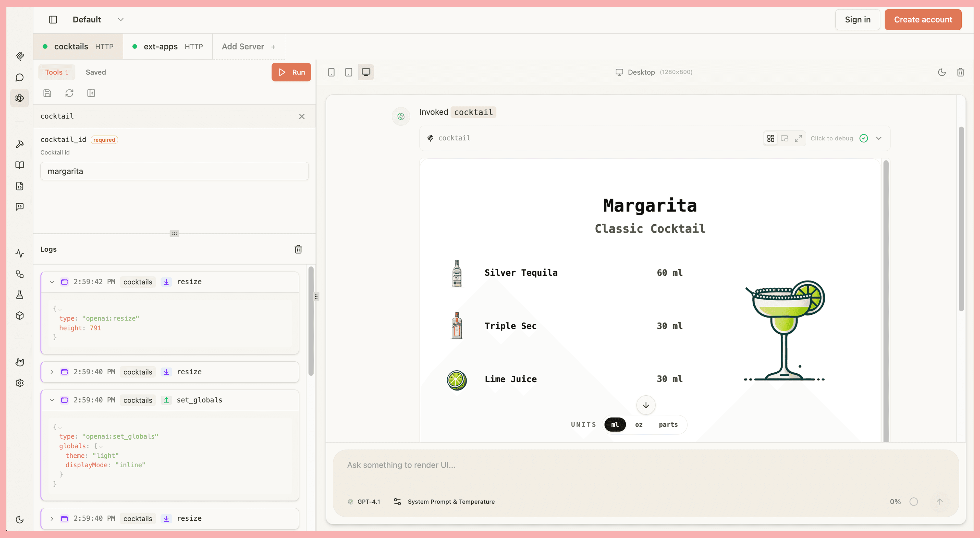980x538 pixels.
Task: Expand the cocktail tool call details chevron
Action: point(878,139)
